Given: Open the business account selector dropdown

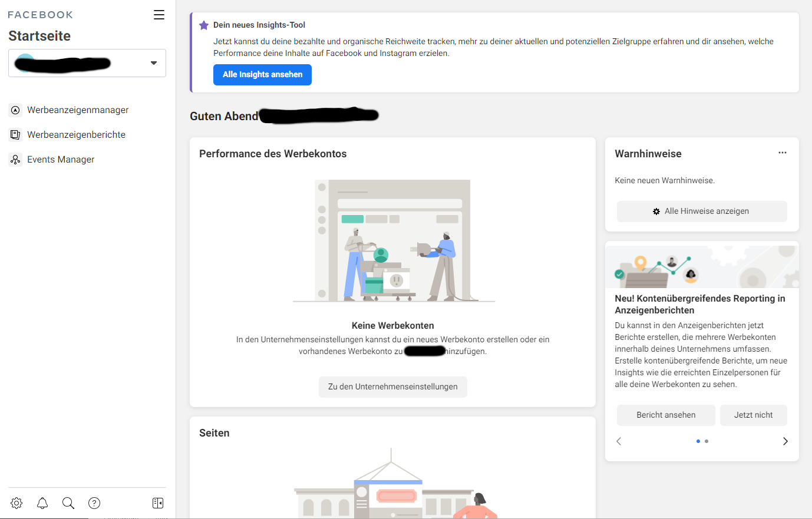Looking at the screenshot, I should (x=87, y=63).
